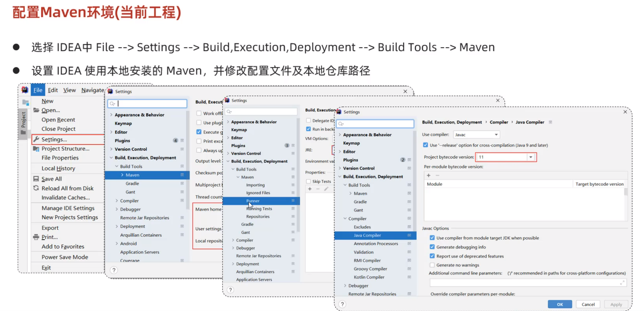Image resolution: width=644 pixels, height=311 pixels.
Task: Toggle Report use of deprecated features
Action: [x=432, y=256]
